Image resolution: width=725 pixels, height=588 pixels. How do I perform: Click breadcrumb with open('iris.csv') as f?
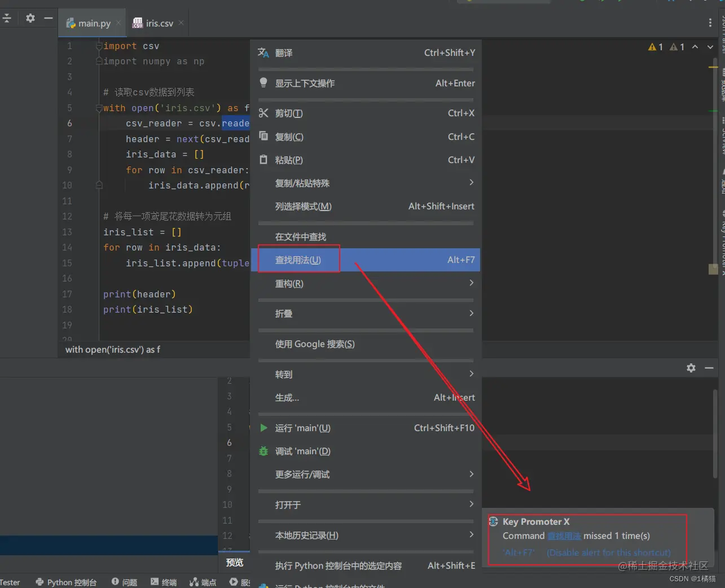(113, 349)
